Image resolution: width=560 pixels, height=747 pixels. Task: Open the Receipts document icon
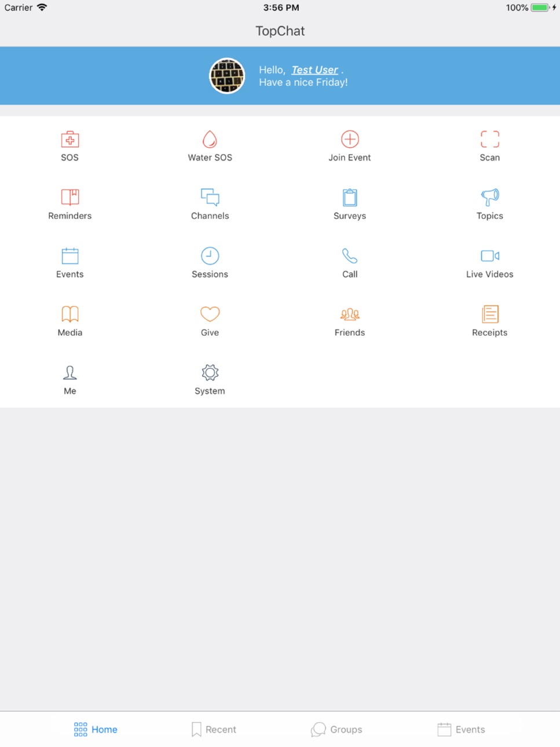pos(490,314)
